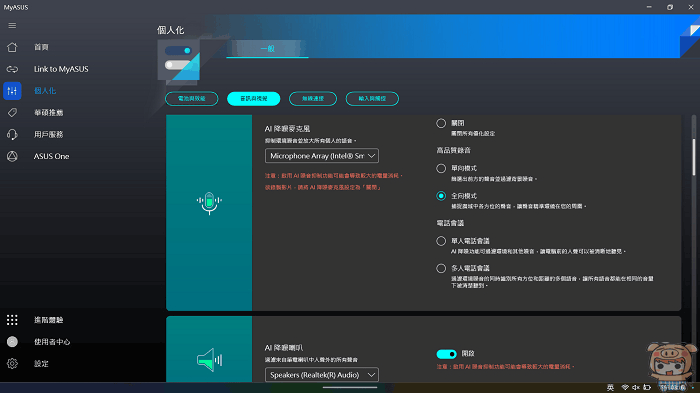Click the AI noise-canceling speaker icon

coord(209,360)
